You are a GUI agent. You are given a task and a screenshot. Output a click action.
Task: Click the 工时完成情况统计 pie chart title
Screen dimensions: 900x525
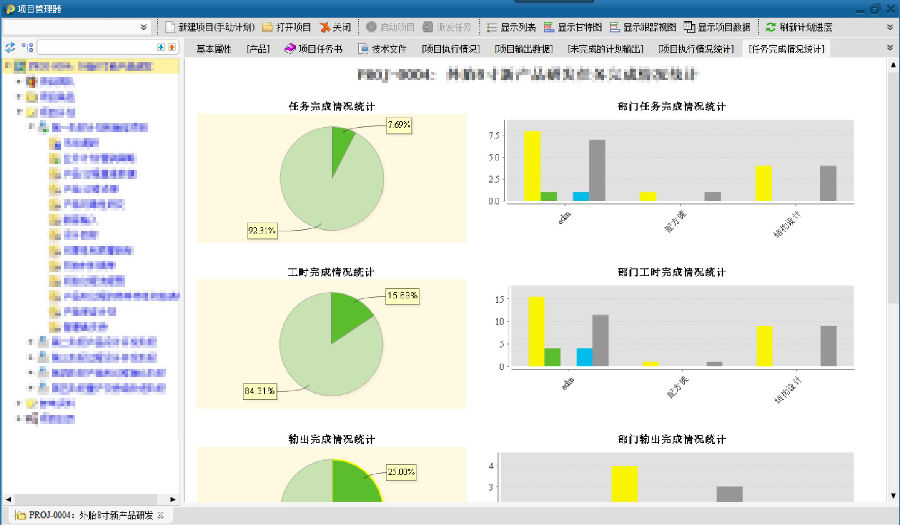coord(331,272)
